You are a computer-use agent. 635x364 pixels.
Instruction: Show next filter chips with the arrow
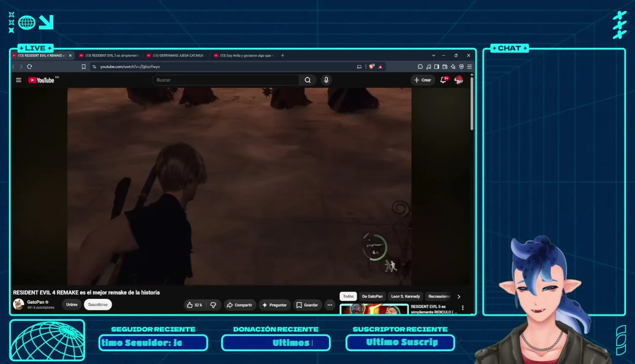point(459,297)
